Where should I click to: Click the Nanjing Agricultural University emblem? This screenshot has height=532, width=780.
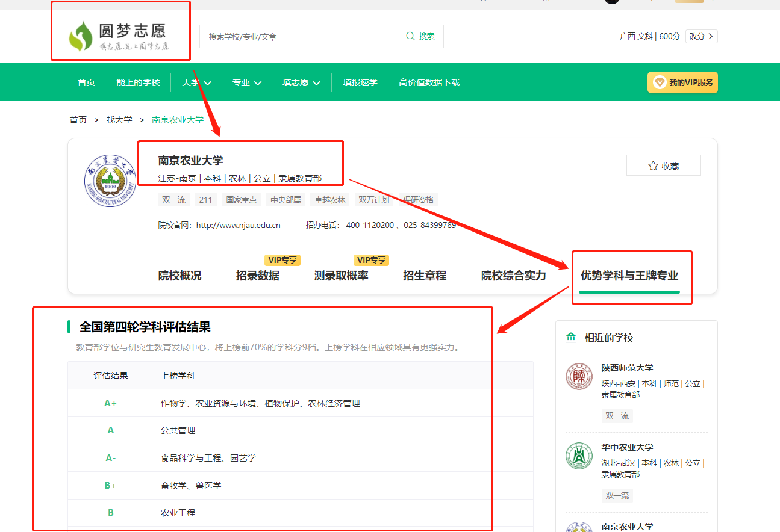coord(110,181)
